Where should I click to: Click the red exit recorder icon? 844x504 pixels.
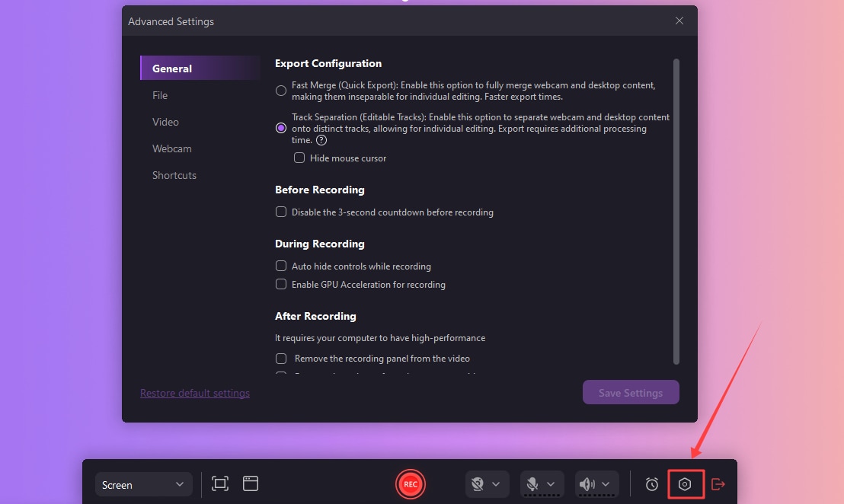pyautogui.click(x=718, y=484)
